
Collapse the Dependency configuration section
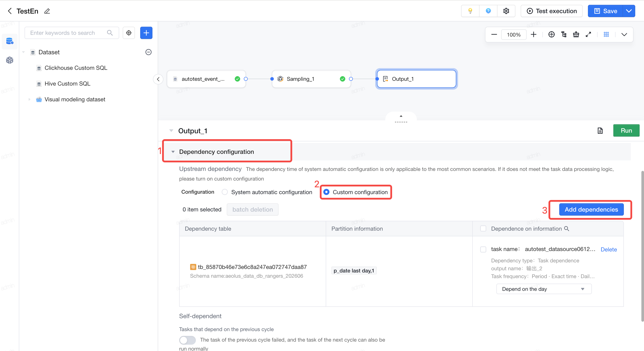pos(173,152)
